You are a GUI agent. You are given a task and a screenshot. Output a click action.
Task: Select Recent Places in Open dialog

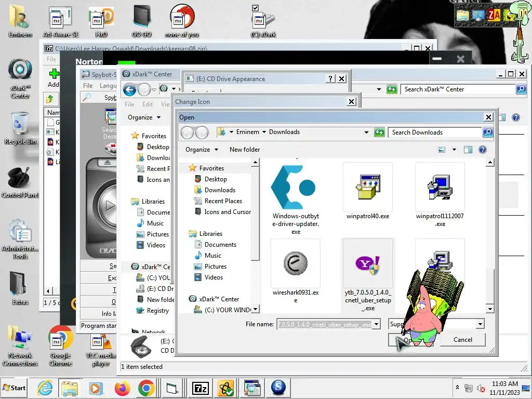223,201
